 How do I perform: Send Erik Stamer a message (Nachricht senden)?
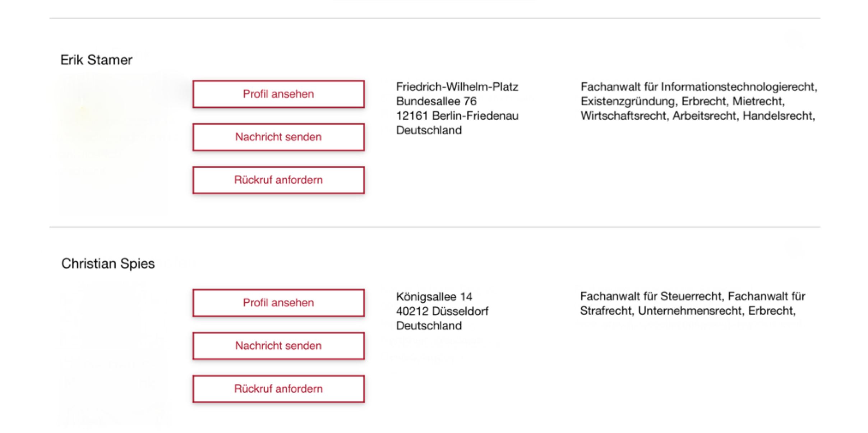pos(278,137)
